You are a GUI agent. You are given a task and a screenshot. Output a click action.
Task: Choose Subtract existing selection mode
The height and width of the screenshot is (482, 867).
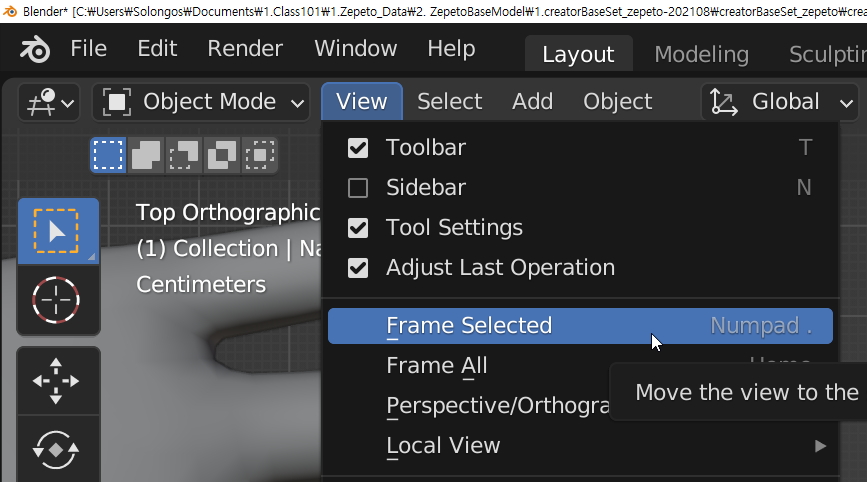click(184, 155)
